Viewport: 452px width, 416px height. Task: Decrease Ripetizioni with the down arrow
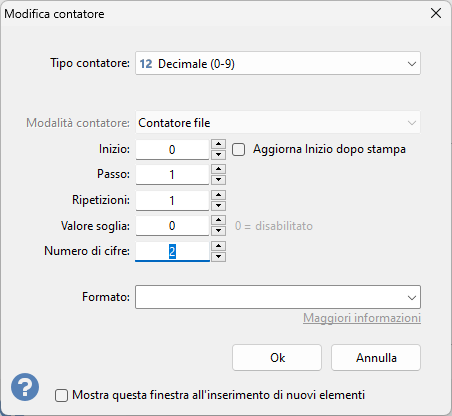pos(219,205)
